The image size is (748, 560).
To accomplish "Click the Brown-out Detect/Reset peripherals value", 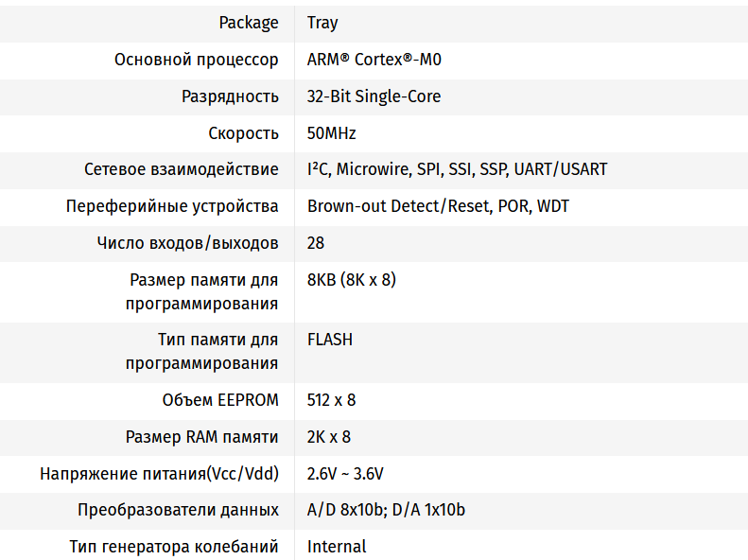I will pos(438,206).
